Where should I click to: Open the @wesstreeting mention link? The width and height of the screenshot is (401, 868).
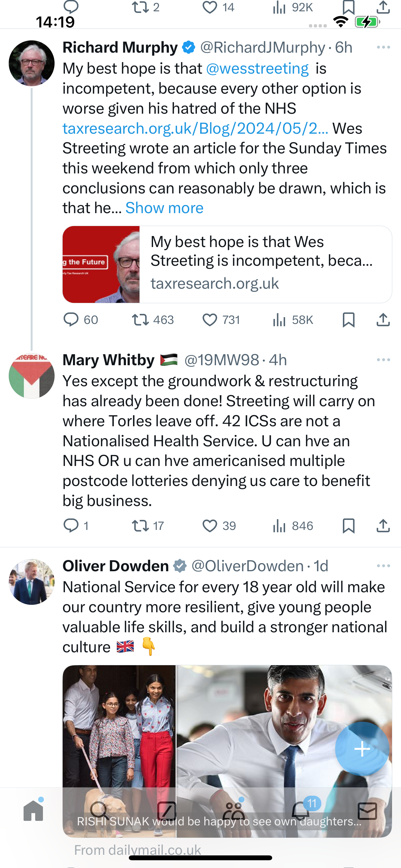[257, 68]
